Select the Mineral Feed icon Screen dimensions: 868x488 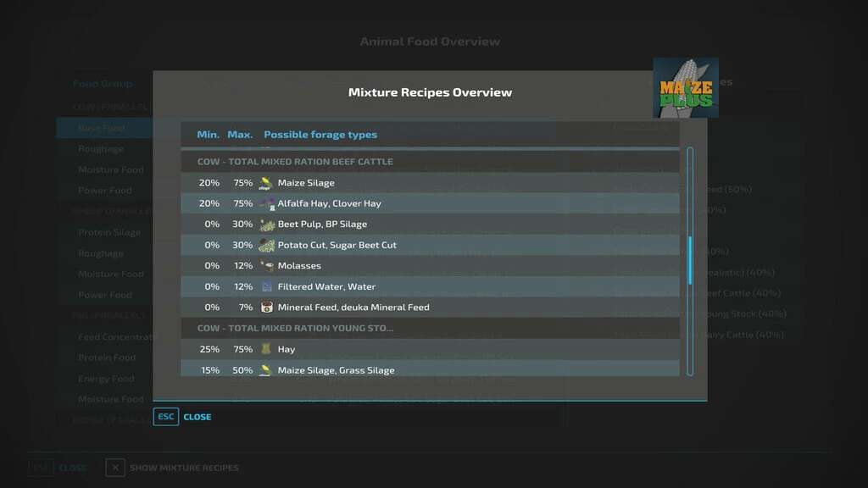click(x=266, y=308)
